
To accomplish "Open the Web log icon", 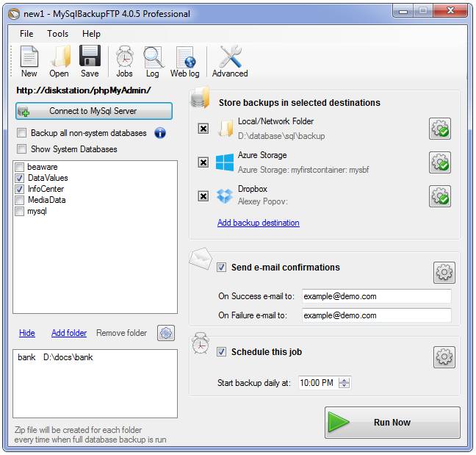I will pyautogui.click(x=185, y=61).
